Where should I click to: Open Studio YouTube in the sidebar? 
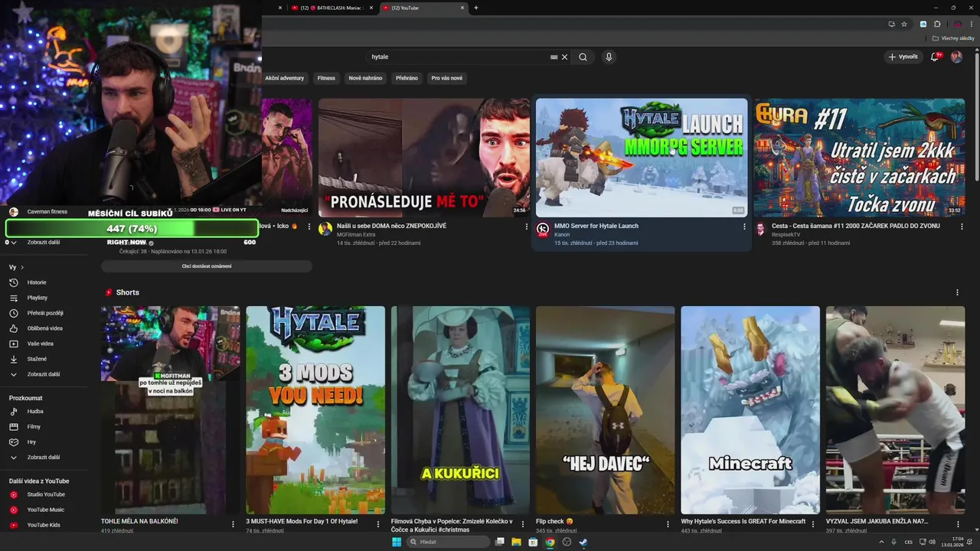click(x=46, y=494)
